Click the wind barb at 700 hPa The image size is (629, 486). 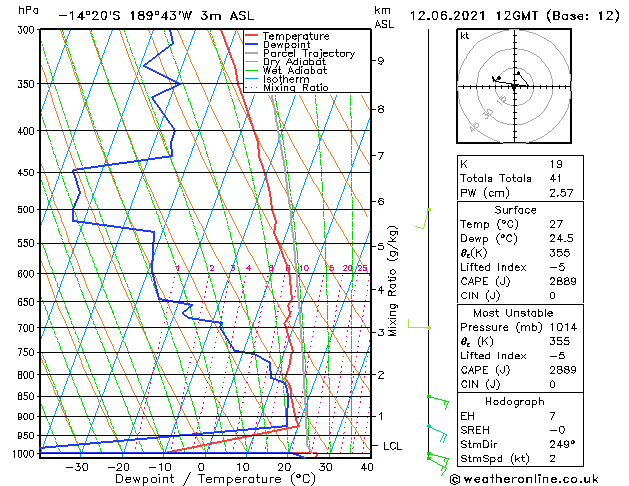pos(420,324)
